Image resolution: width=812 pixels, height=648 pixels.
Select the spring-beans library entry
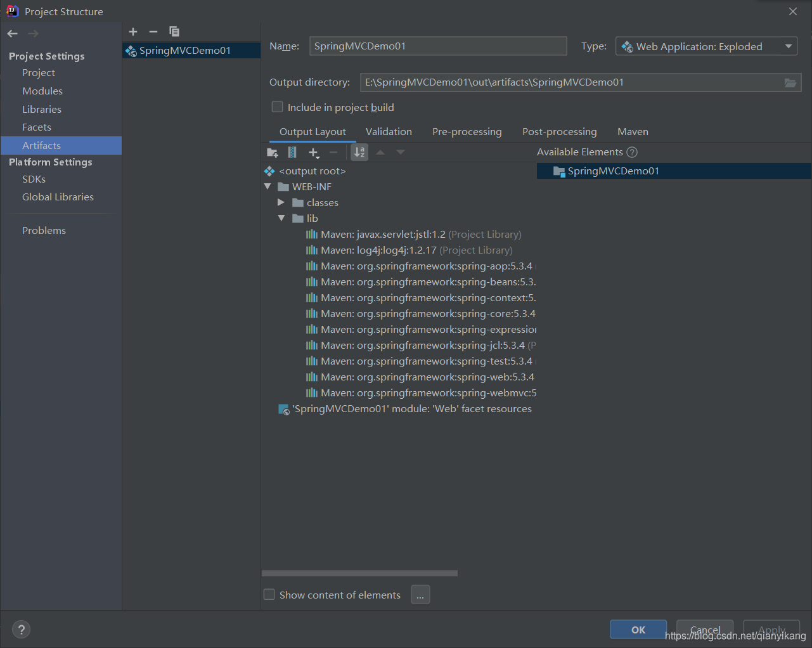tap(421, 282)
